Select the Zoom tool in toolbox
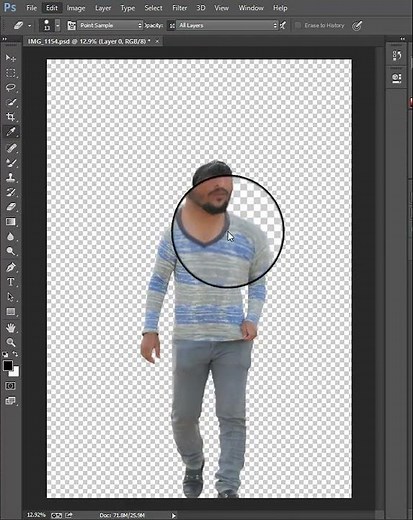This screenshot has height=520, width=413. coord(10,342)
